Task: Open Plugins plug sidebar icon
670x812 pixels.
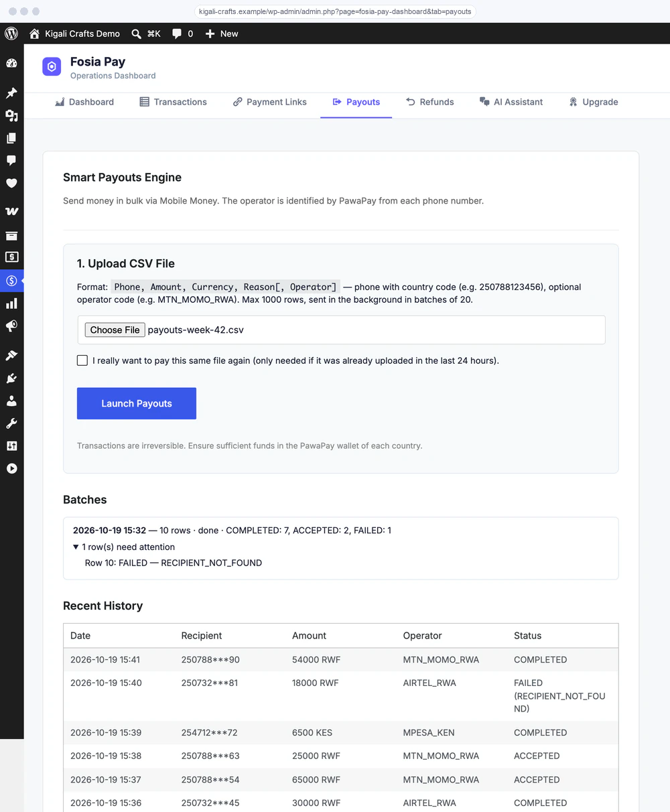Action: 11,379
